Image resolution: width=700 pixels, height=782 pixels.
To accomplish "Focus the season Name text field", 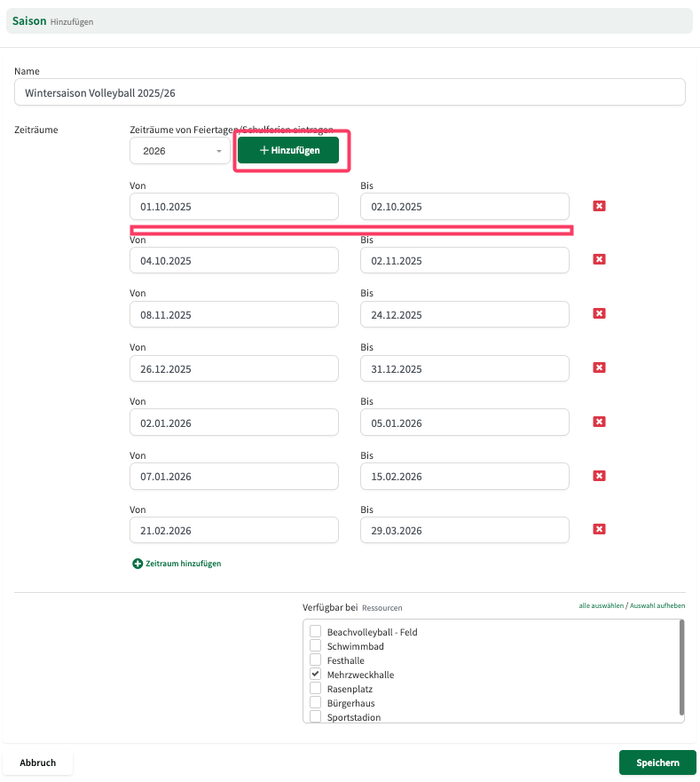I will [x=350, y=92].
